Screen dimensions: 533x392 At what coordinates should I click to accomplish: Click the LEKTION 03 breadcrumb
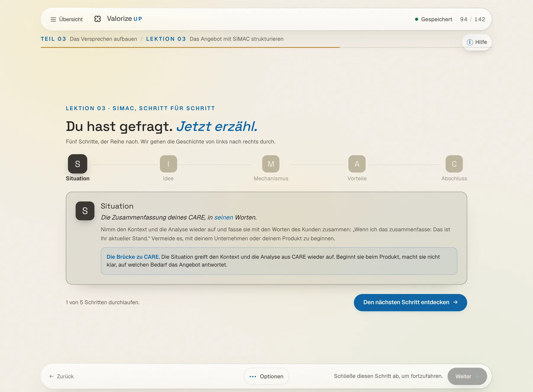pos(166,39)
